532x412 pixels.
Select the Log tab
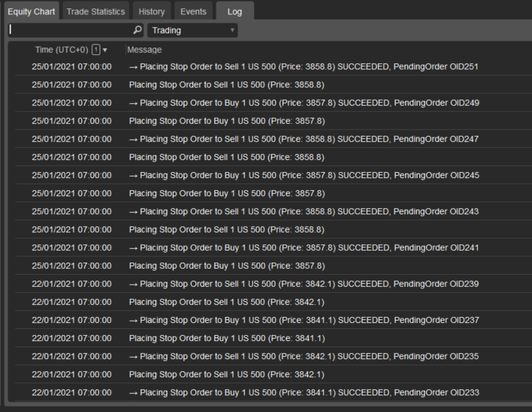click(235, 11)
